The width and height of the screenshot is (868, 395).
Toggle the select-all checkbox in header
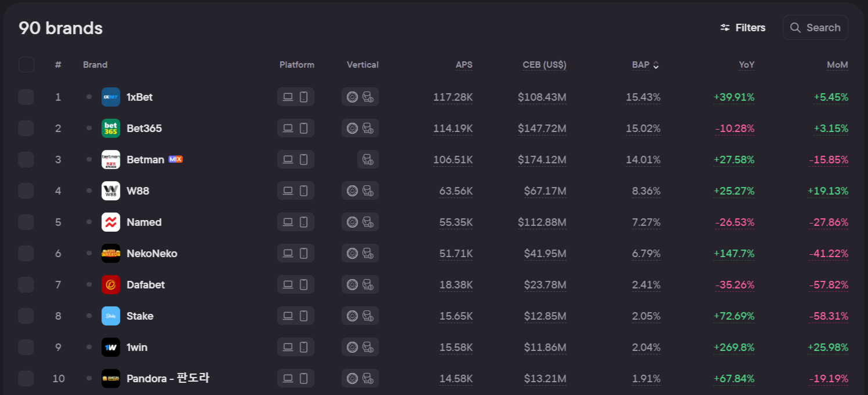point(26,65)
